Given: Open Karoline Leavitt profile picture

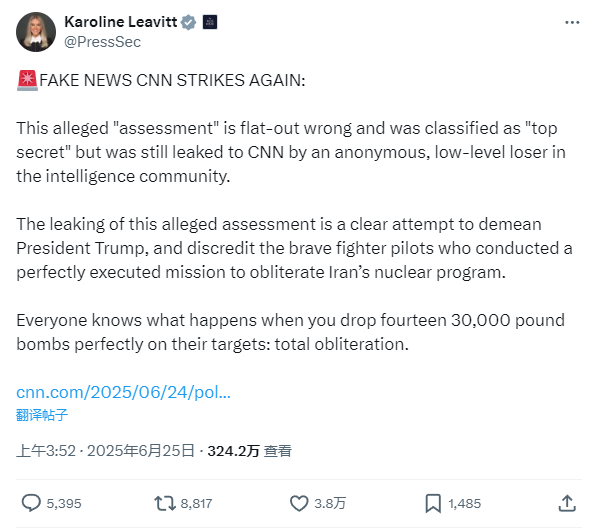Looking at the screenshot, I should tap(36, 32).
